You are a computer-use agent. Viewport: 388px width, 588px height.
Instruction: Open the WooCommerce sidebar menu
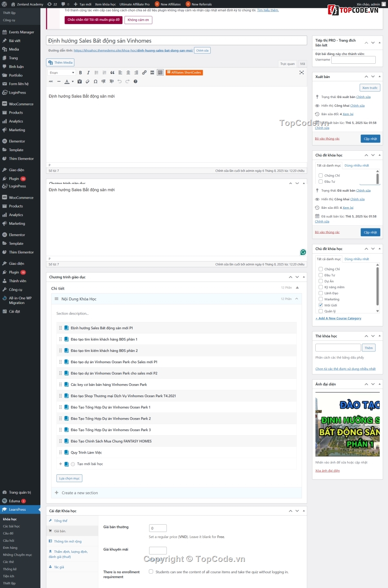pyautogui.click(x=21, y=104)
